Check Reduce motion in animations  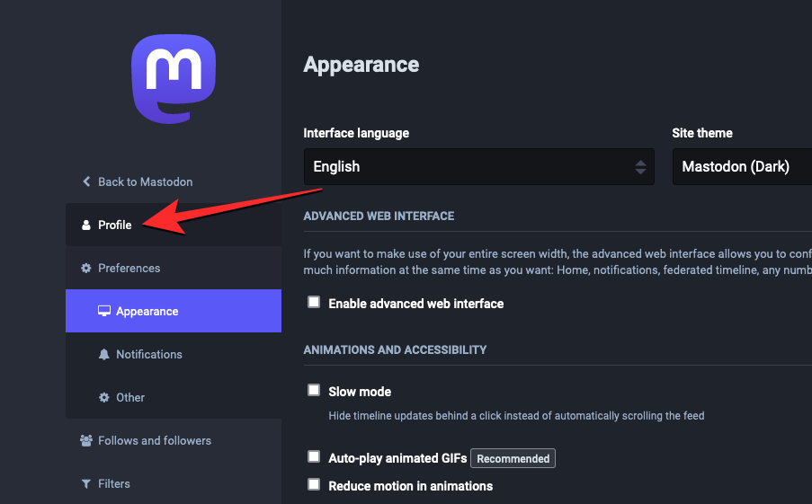click(314, 485)
